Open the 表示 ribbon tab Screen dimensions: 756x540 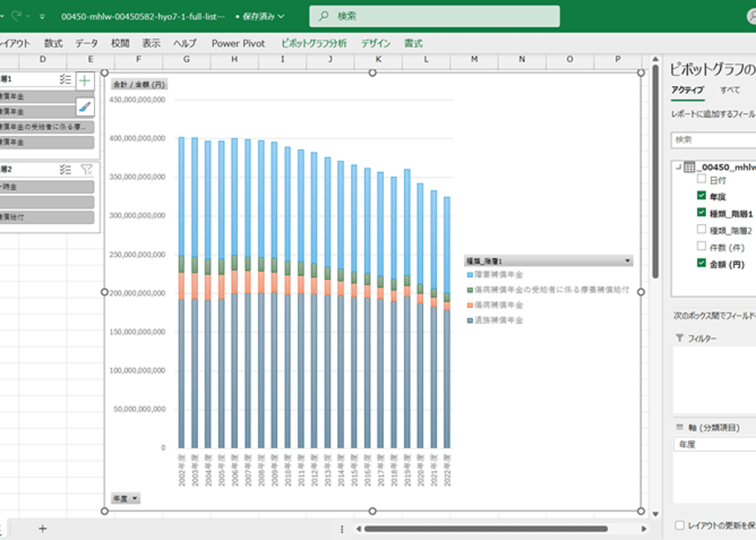pyautogui.click(x=151, y=43)
